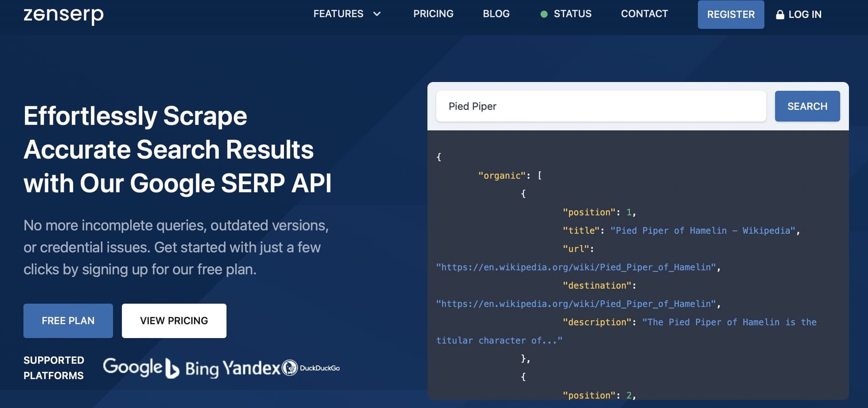Open the PRICING menu item

(433, 13)
